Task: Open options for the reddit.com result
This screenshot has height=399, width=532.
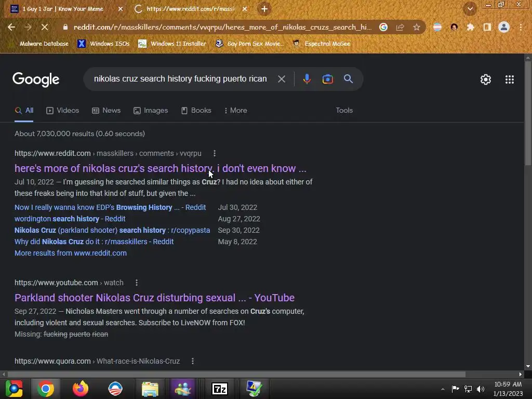Action: point(215,153)
